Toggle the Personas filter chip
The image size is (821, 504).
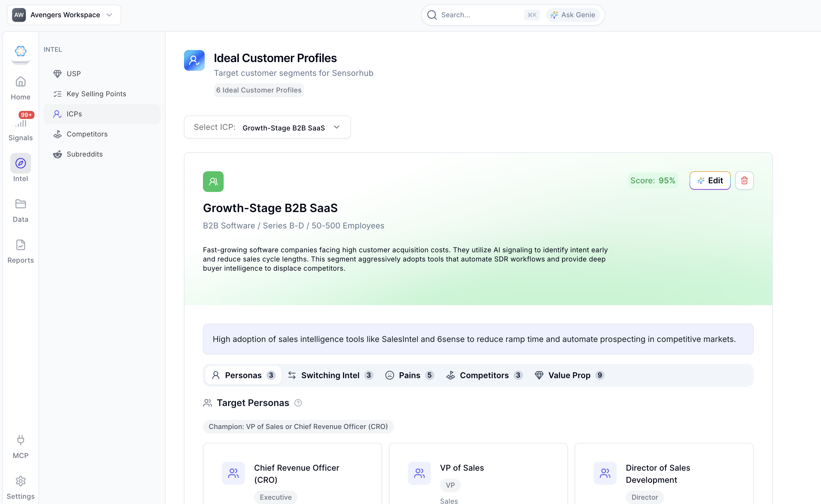243,375
